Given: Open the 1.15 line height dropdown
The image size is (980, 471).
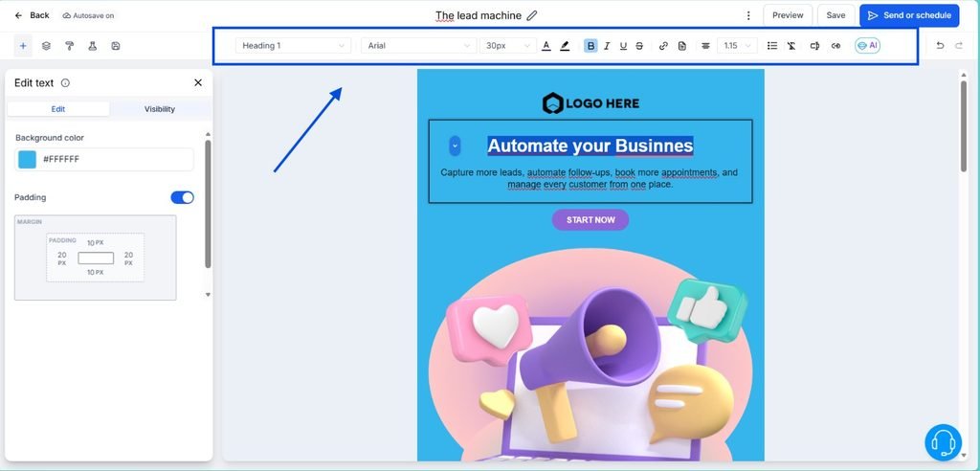Looking at the screenshot, I should coord(738,46).
